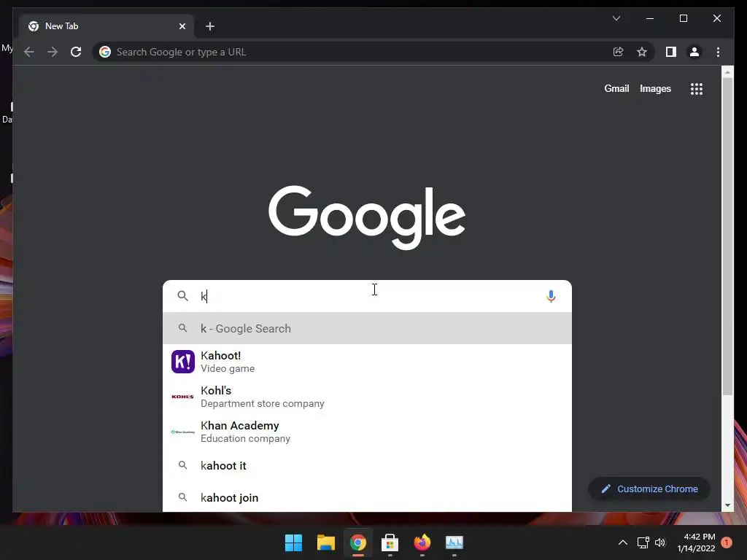Click scrollbar down arrow
747x560 pixels.
[x=727, y=505]
